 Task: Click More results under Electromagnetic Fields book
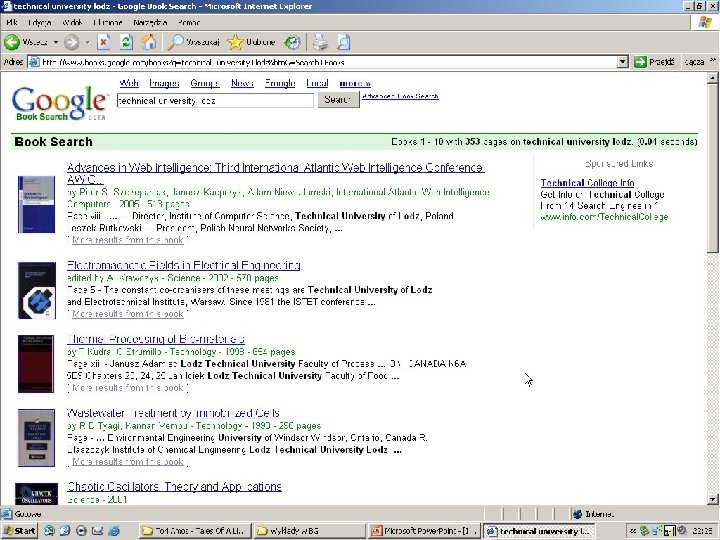click(x=128, y=314)
